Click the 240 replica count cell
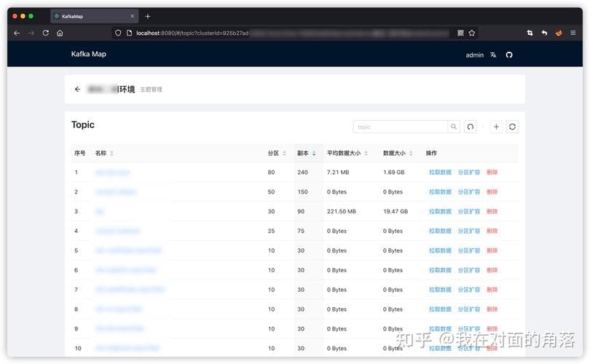This screenshot has width=590, height=364. 302,173
